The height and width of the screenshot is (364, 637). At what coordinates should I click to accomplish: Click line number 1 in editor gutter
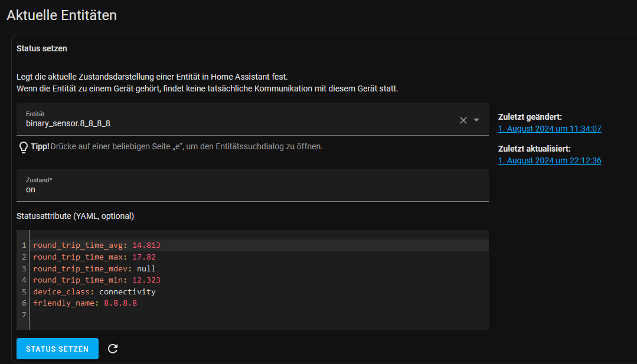point(24,245)
